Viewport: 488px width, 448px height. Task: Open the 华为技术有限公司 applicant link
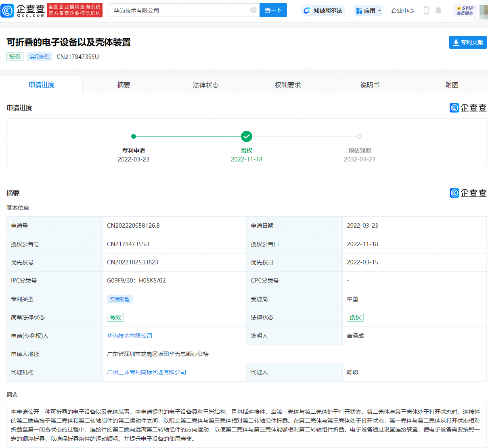(130, 336)
